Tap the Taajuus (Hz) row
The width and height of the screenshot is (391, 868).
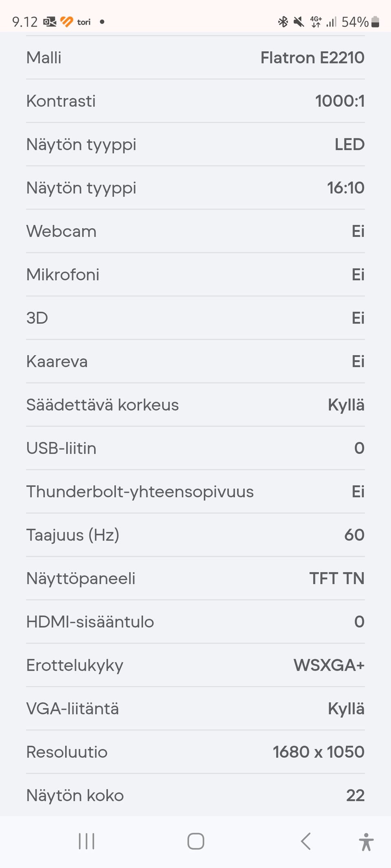click(x=195, y=535)
